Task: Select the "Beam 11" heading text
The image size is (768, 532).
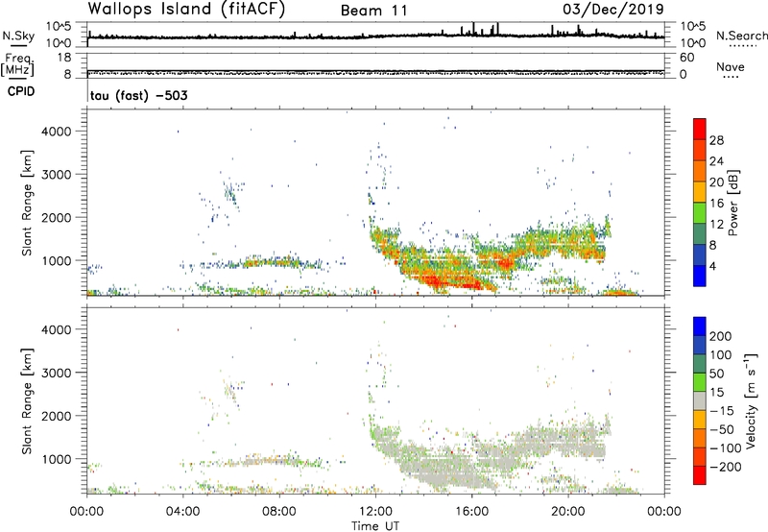Action: [x=374, y=11]
